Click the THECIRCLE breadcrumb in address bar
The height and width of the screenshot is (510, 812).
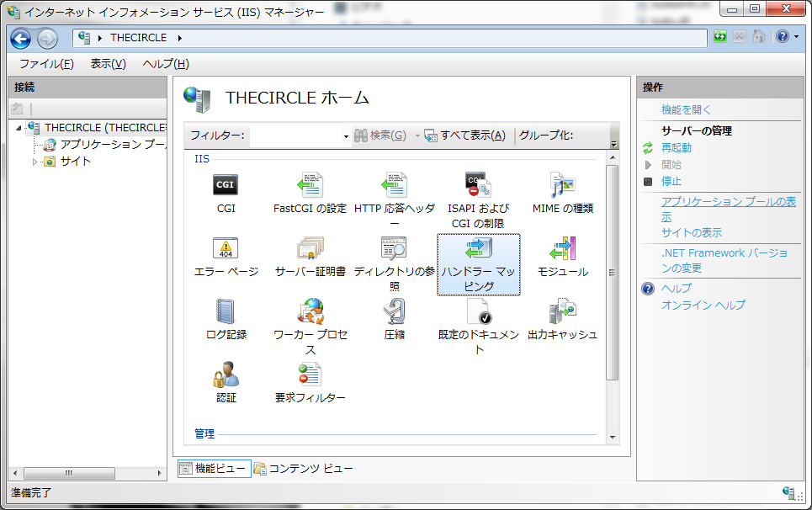click(x=138, y=38)
